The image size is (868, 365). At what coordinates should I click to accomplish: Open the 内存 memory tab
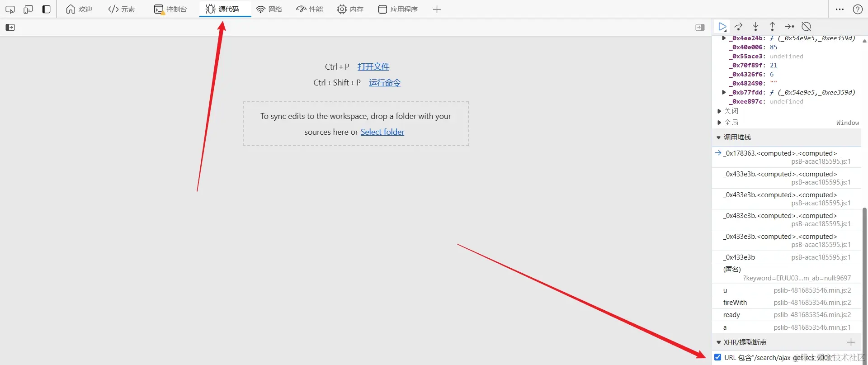350,9
